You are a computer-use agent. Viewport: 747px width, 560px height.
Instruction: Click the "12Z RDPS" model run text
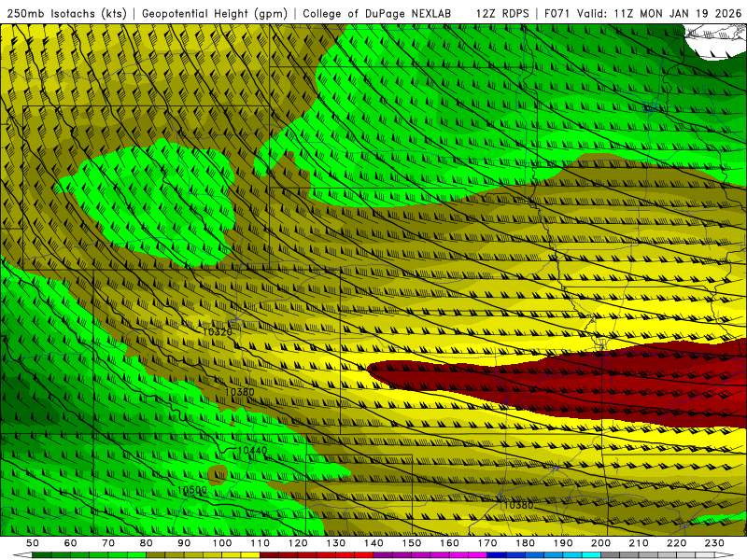point(502,14)
